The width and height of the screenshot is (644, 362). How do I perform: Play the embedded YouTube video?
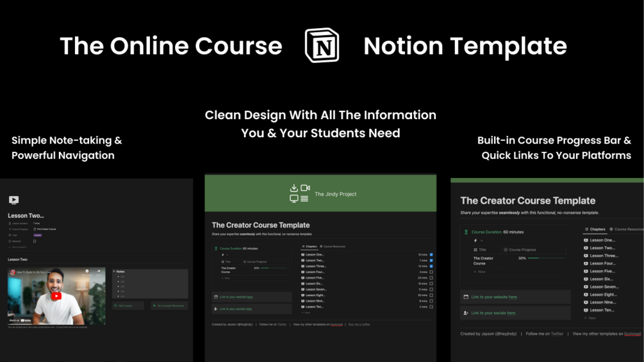[x=56, y=296]
